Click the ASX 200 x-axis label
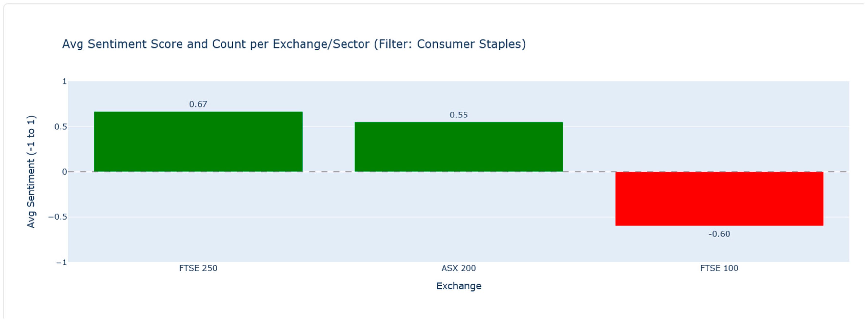The height and width of the screenshot is (323, 868). (x=459, y=268)
